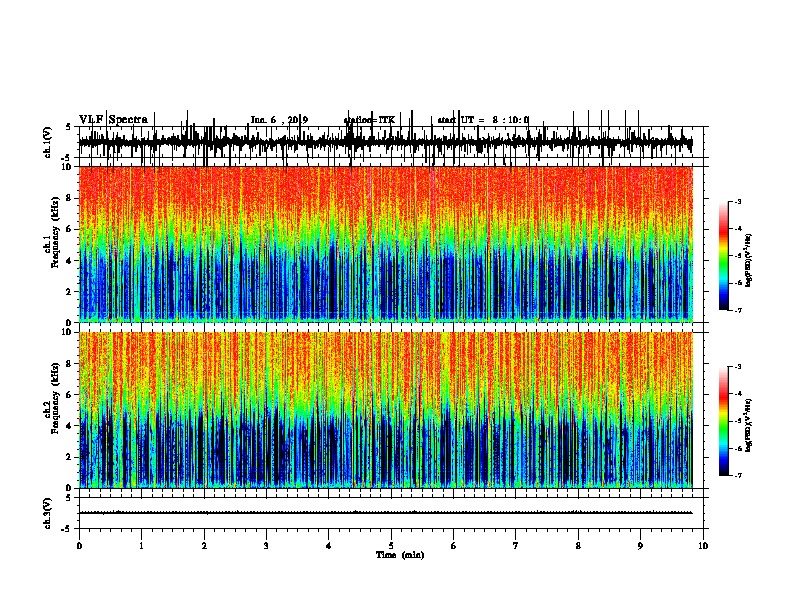Click the ch.1 voltage waveform trace
This screenshot has height=612, width=792.
pos(386,142)
